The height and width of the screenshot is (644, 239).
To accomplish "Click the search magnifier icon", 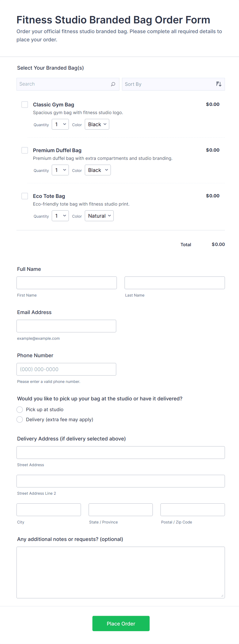I will (x=113, y=84).
